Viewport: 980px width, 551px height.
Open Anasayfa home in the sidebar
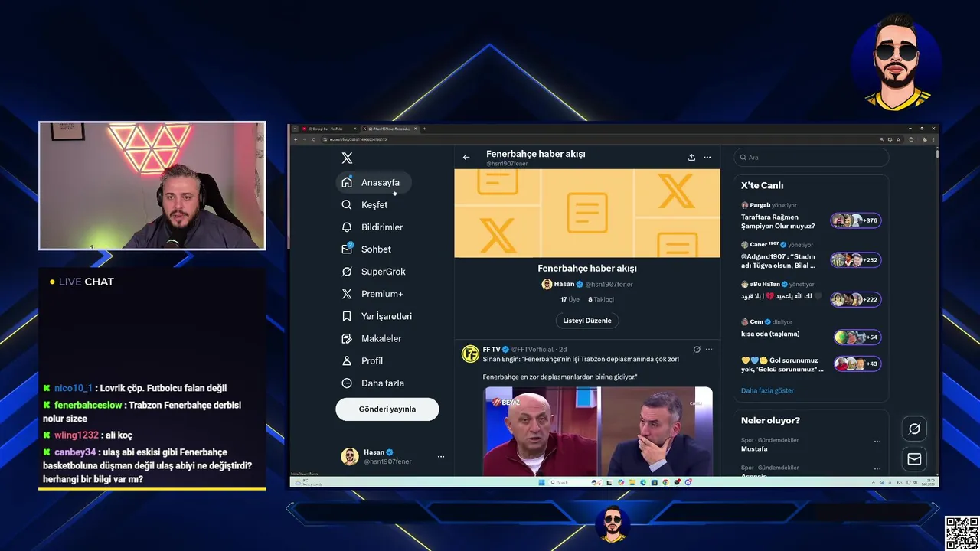373,183
